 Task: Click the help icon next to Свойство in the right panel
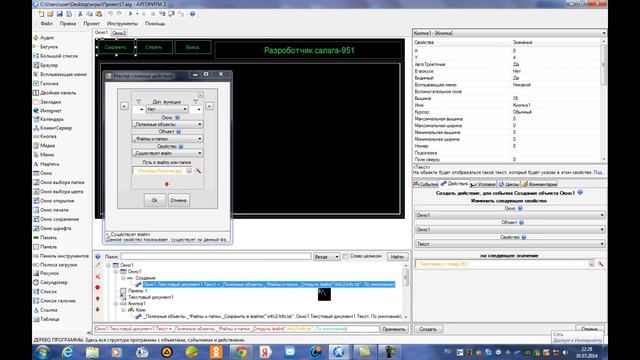524,237
